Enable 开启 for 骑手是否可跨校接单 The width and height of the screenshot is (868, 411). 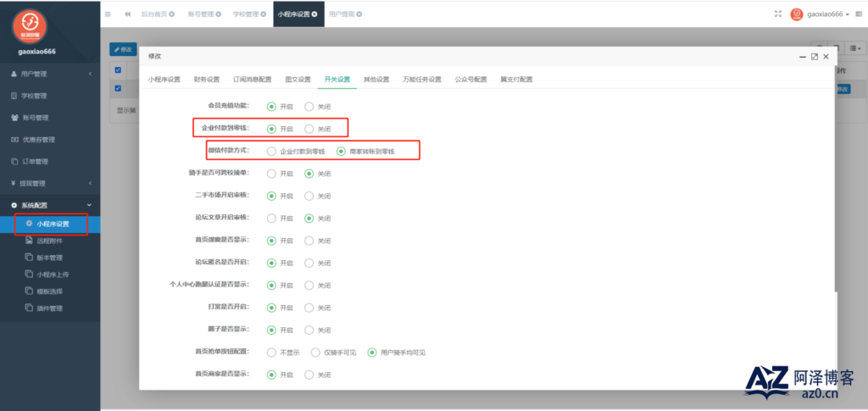271,174
